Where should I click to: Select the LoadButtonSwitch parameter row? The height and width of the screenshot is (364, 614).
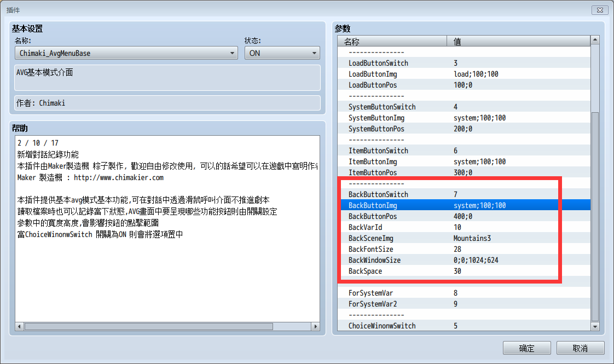point(464,63)
